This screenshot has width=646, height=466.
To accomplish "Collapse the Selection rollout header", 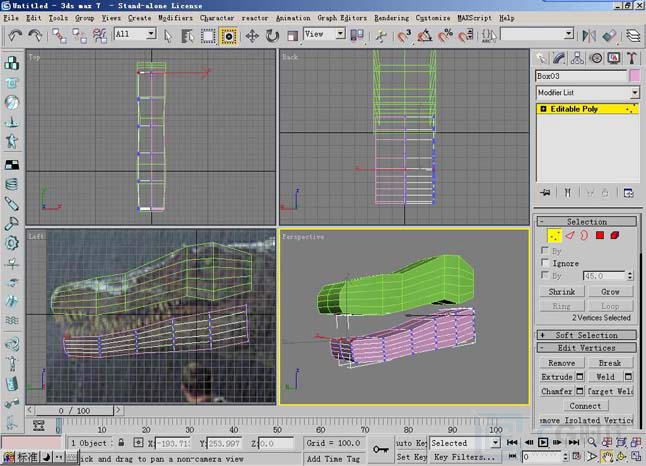I will [x=587, y=222].
